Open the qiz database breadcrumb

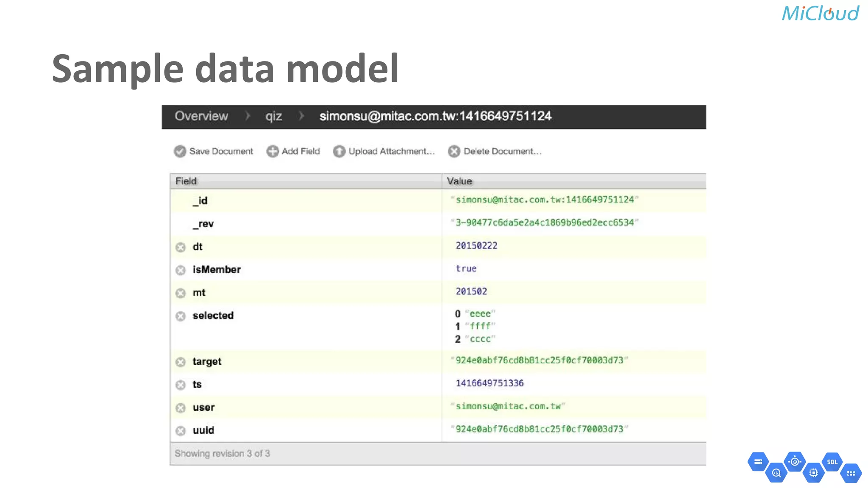pyautogui.click(x=274, y=116)
